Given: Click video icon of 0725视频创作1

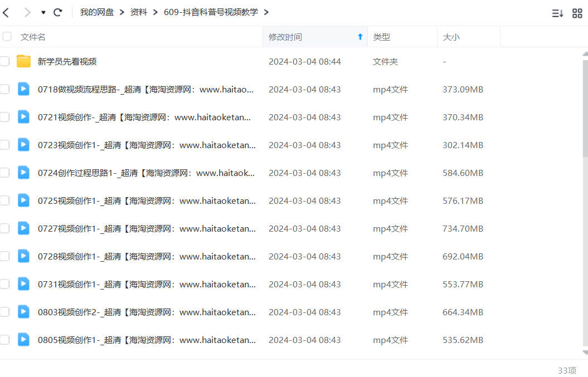Looking at the screenshot, I should point(23,200).
